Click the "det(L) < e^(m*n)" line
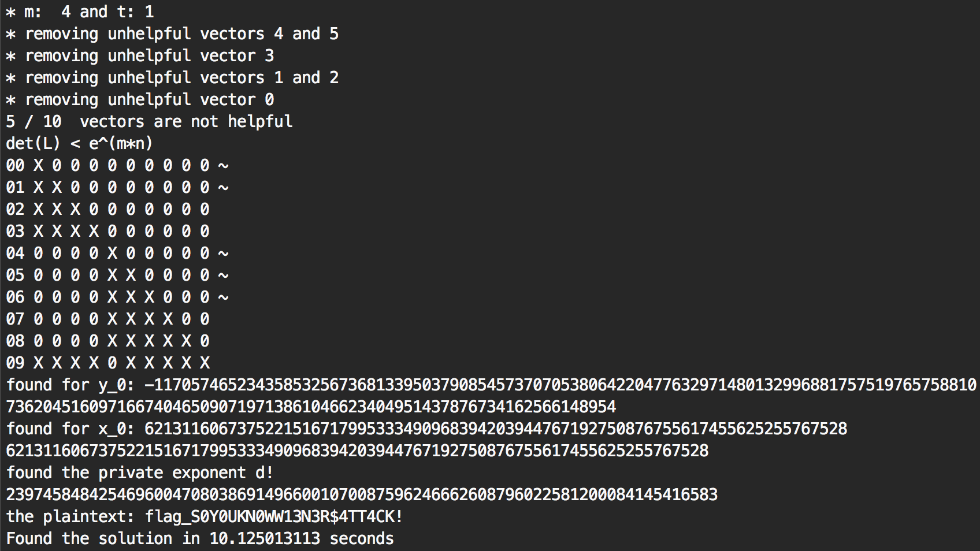Viewport: 980px width, 551px height. coord(79,143)
